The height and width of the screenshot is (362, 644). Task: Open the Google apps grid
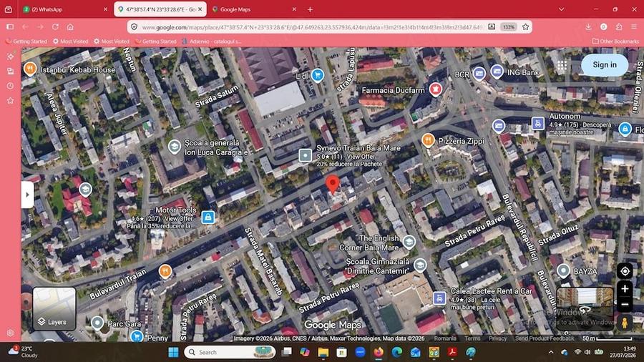(562, 65)
